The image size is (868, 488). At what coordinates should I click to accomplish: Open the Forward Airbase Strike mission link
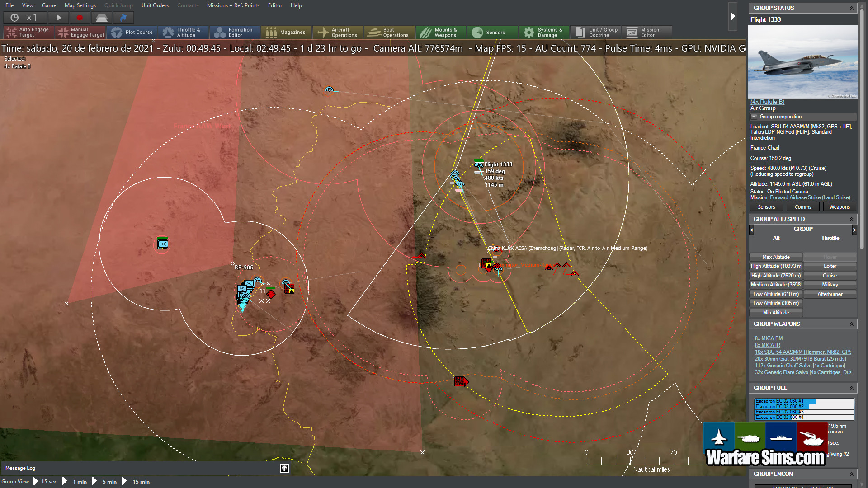click(809, 197)
